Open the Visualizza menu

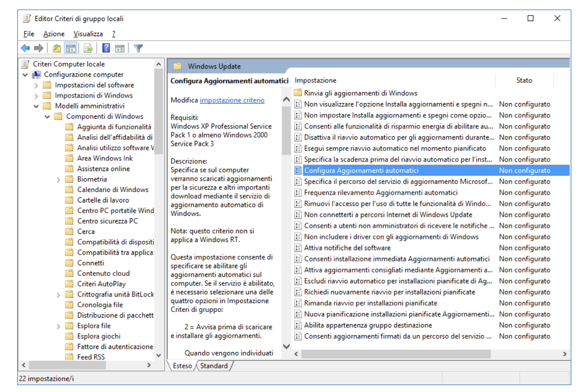[88, 34]
